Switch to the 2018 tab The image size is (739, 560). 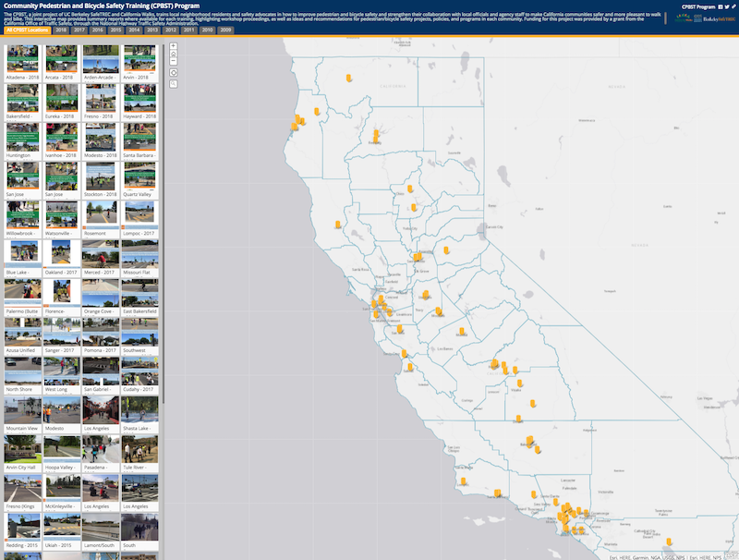[61, 30]
